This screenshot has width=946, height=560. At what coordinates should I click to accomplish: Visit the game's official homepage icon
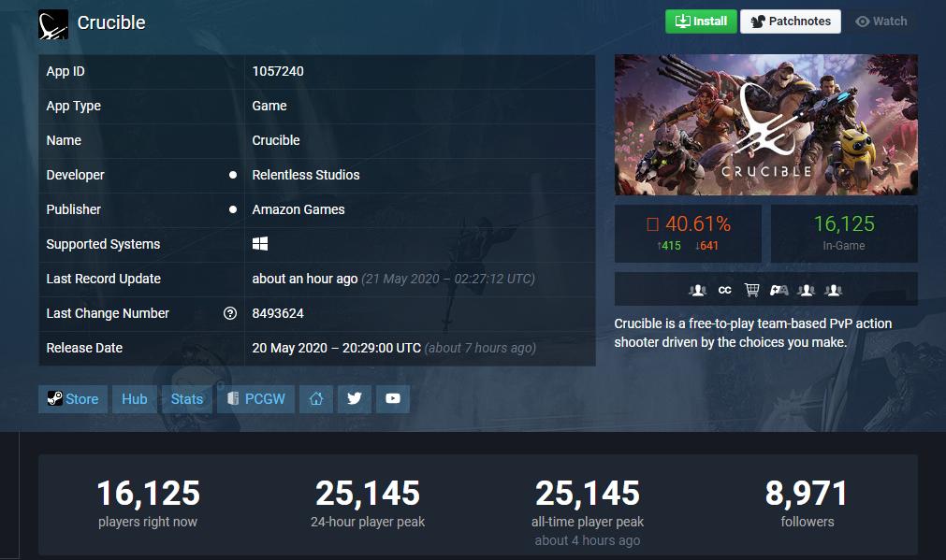pos(316,398)
